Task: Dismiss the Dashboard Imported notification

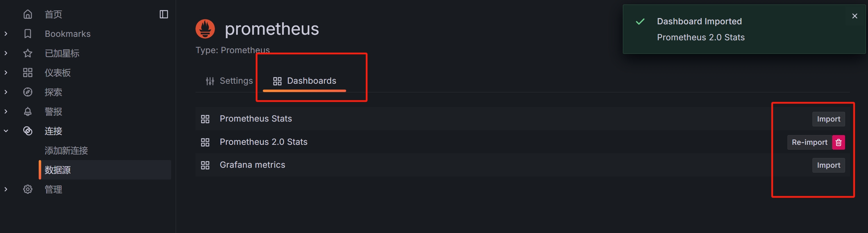Action: [855, 16]
